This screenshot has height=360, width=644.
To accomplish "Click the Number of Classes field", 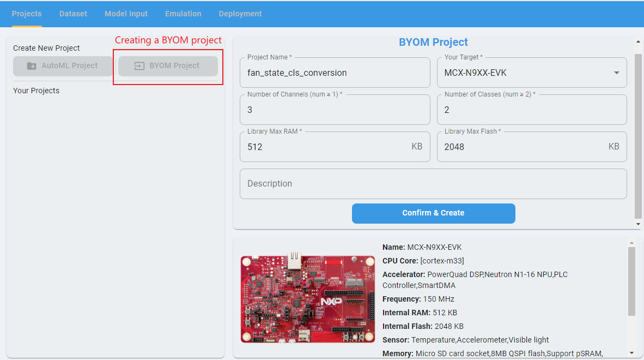I will click(531, 110).
